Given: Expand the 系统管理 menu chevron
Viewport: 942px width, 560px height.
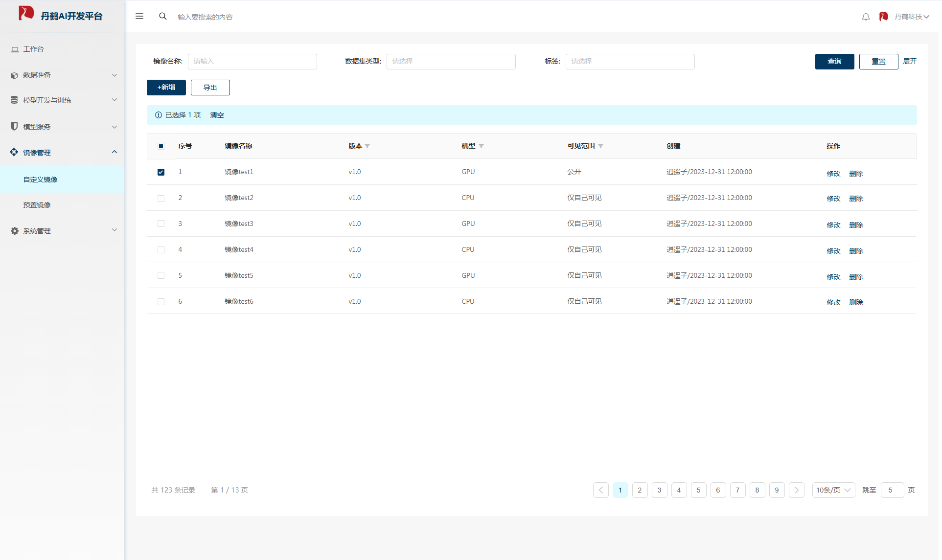Looking at the screenshot, I should point(115,230).
